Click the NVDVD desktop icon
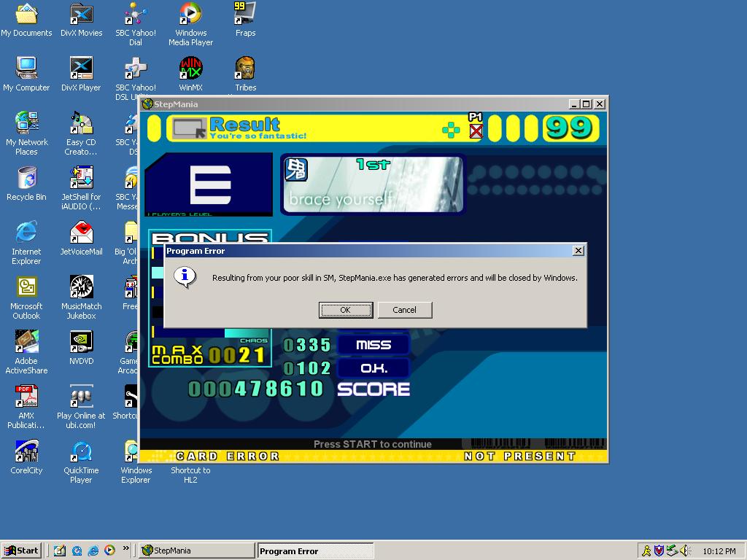The image size is (747, 560). click(82, 348)
